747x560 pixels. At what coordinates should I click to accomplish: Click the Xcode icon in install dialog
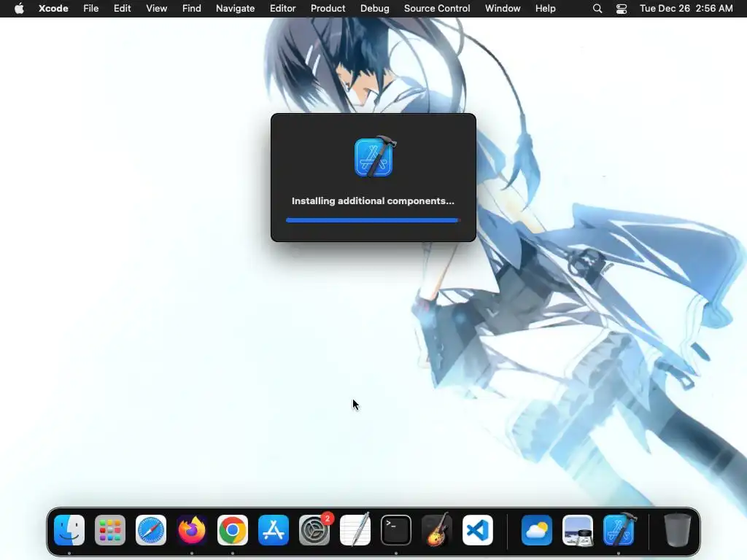pyautogui.click(x=374, y=157)
